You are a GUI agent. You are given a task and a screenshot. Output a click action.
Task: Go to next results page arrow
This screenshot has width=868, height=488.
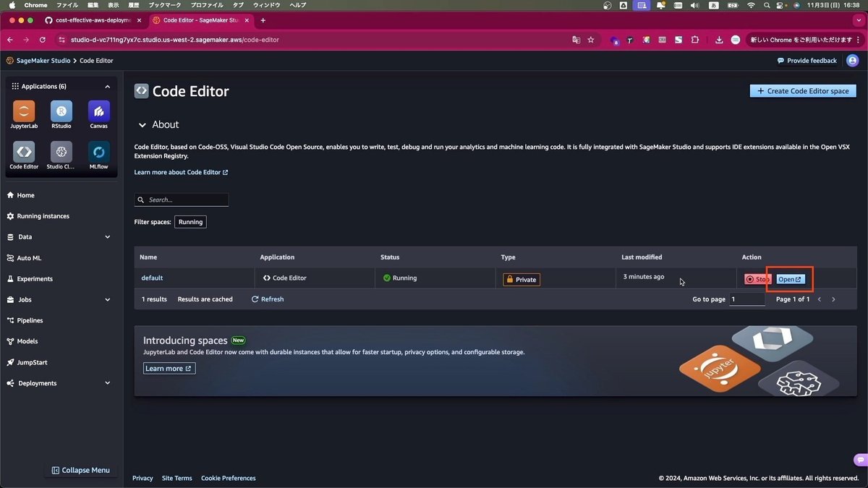point(833,299)
